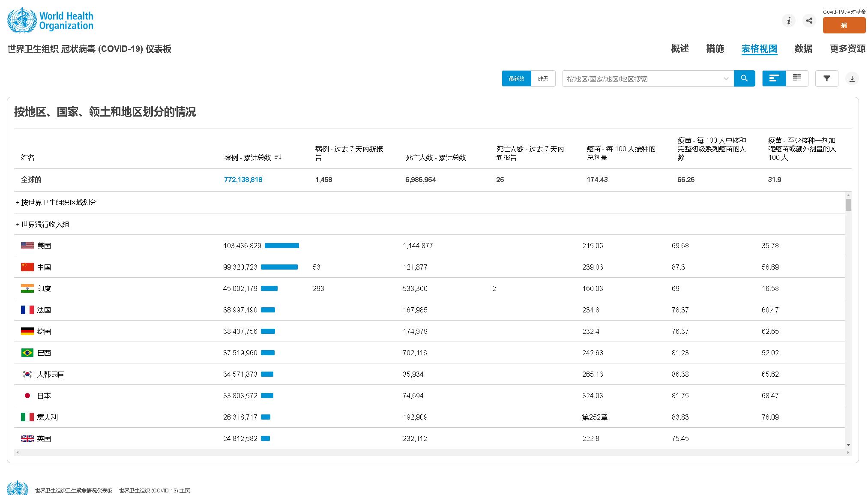
Task: Click the World Health Organization logo
Action: point(50,21)
